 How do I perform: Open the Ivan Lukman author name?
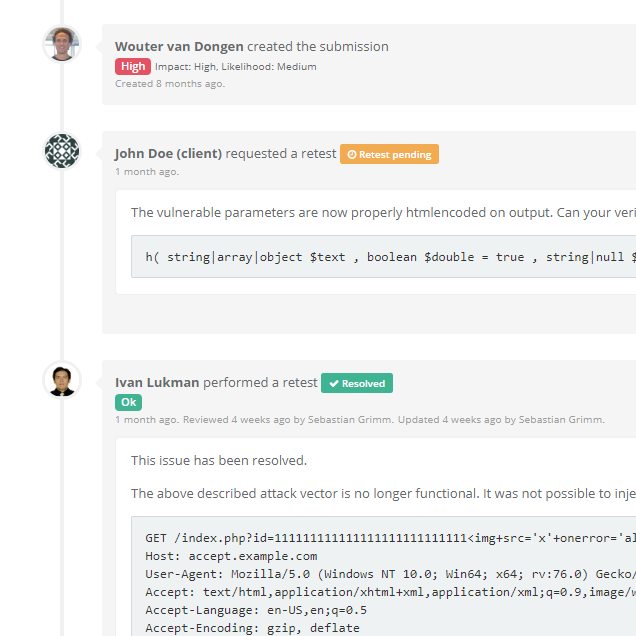(157, 382)
